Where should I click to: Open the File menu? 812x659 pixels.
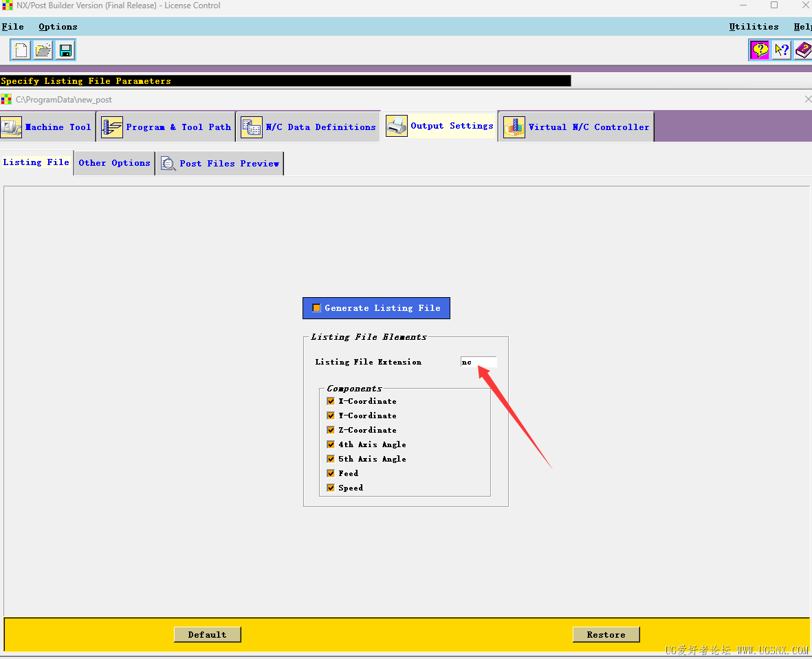[x=13, y=27]
